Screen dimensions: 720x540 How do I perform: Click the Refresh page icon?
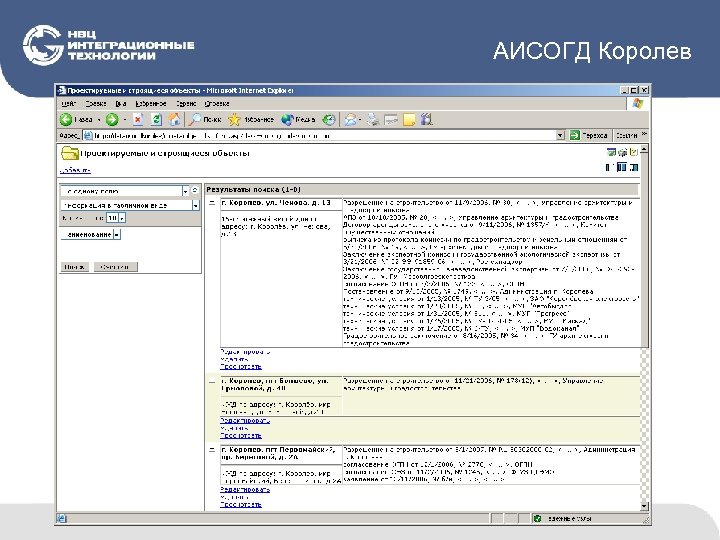click(157, 120)
